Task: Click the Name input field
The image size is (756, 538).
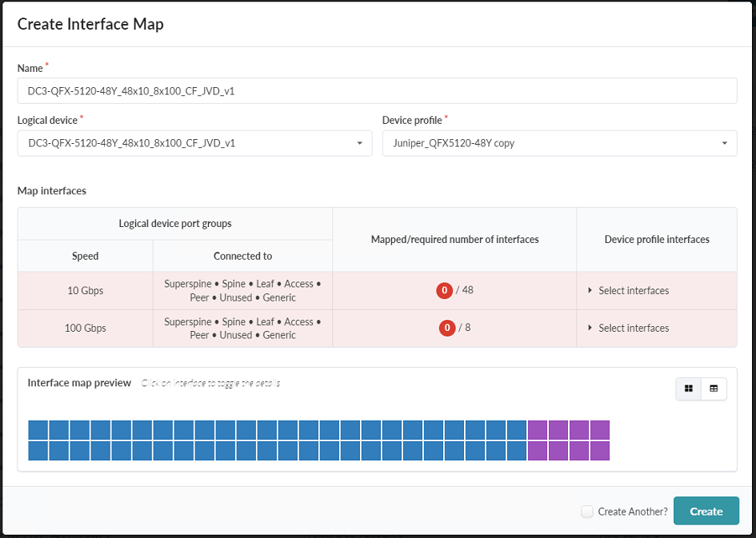Action: [377, 91]
